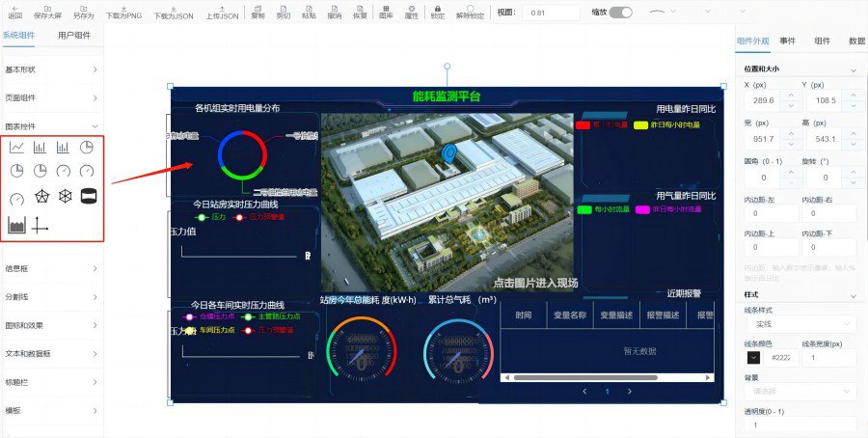Image resolution: width=868 pixels, height=438 pixels.
Task: Choose 另存为 to save as
Action: click(x=84, y=13)
